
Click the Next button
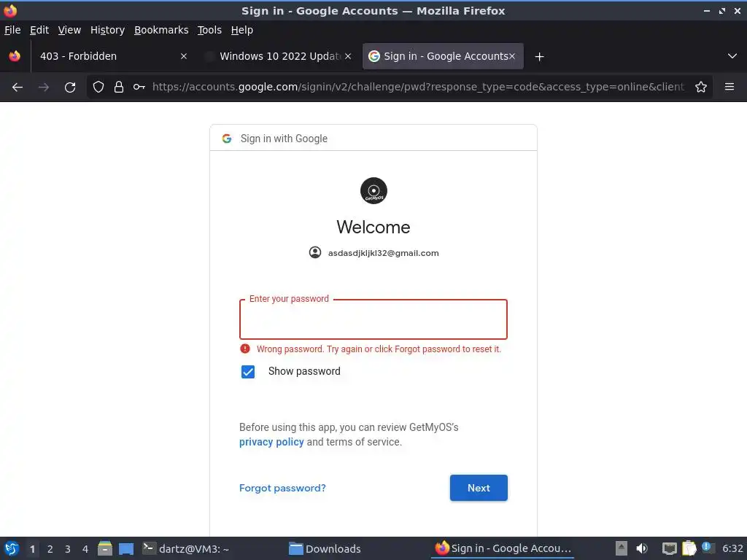point(479,488)
